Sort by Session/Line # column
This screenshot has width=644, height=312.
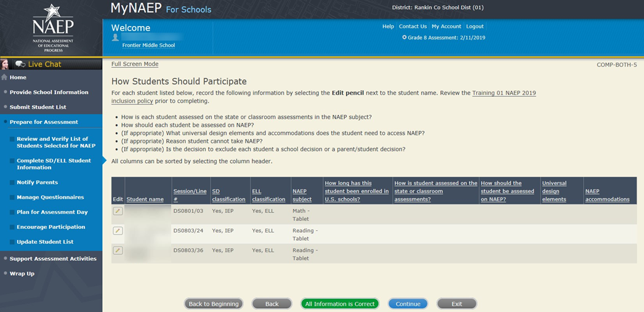click(x=190, y=196)
